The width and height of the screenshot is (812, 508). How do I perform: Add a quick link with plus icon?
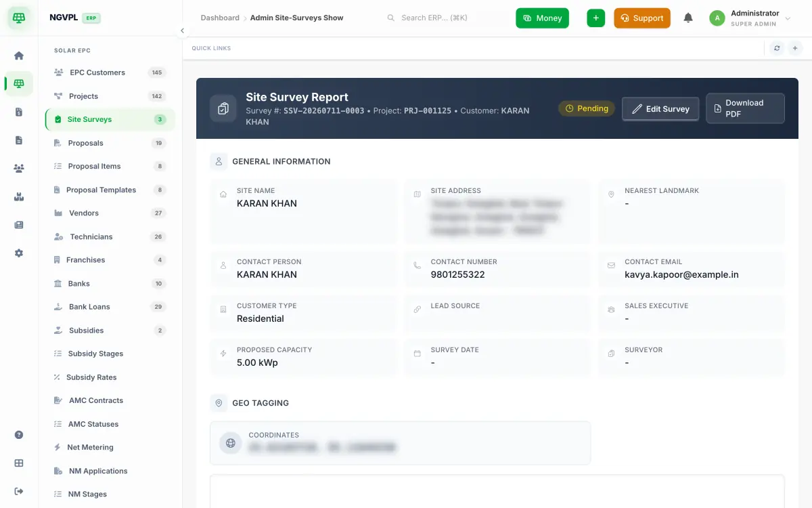click(795, 48)
